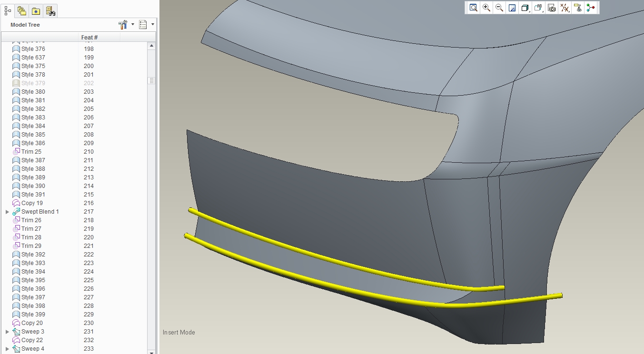Open the saved orientations view icon
This screenshot has width=644, height=354.
pyautogui.click(x=538, y=8)
